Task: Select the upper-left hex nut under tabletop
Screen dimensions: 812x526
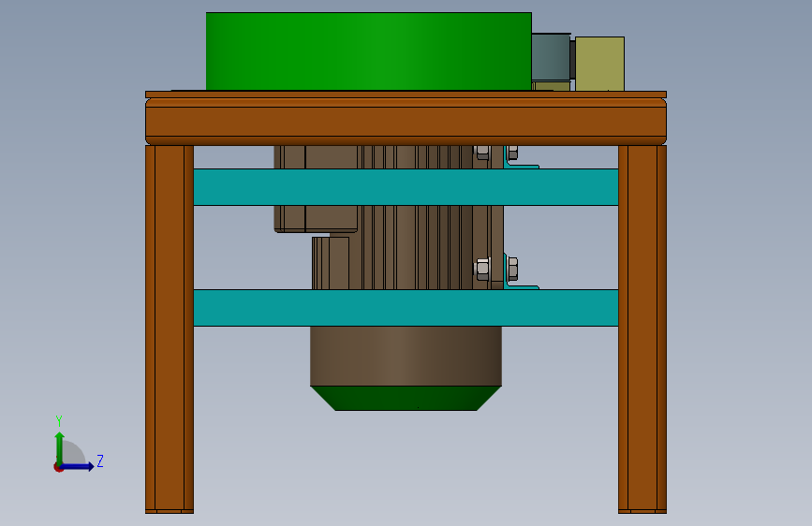Action: click(482, 153)
